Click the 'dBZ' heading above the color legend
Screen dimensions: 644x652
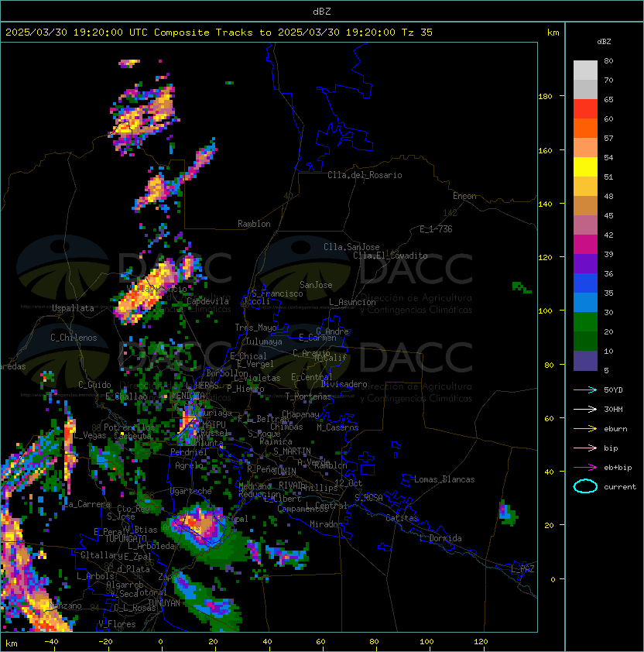(x=604, y=42)
